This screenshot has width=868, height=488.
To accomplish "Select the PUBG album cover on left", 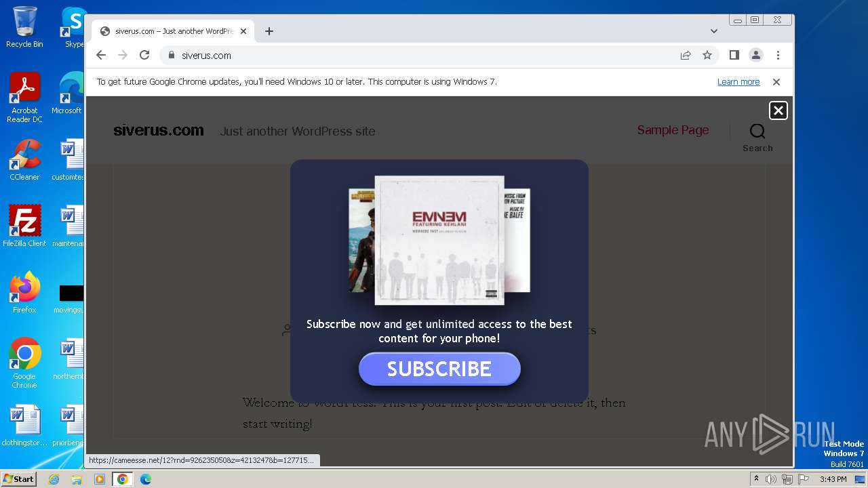I will [361, 240].
